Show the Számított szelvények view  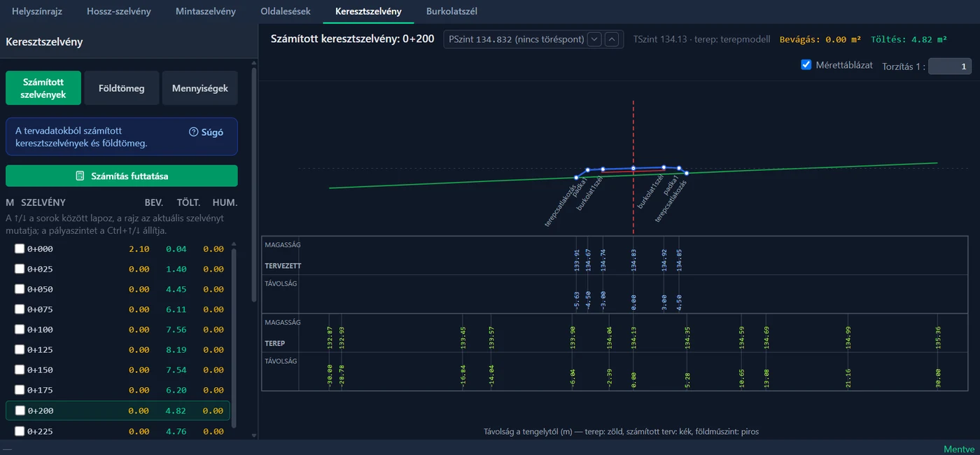coord(43,88)
